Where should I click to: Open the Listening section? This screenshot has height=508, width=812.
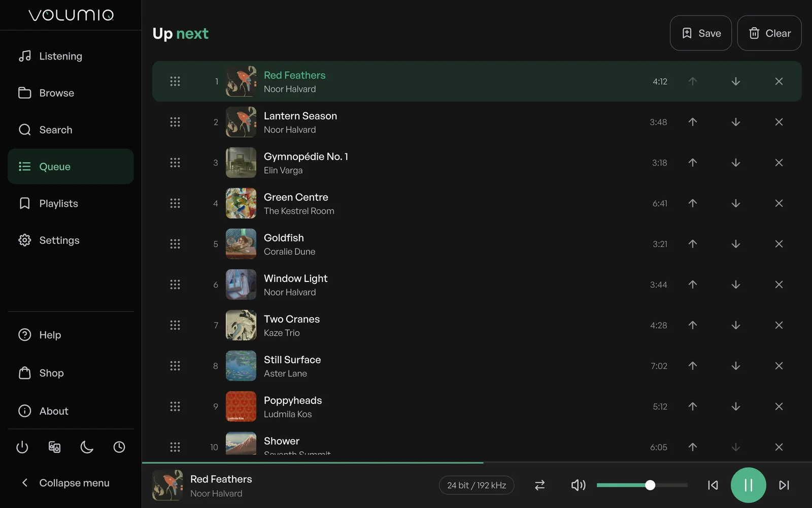[x=71, y=56]
